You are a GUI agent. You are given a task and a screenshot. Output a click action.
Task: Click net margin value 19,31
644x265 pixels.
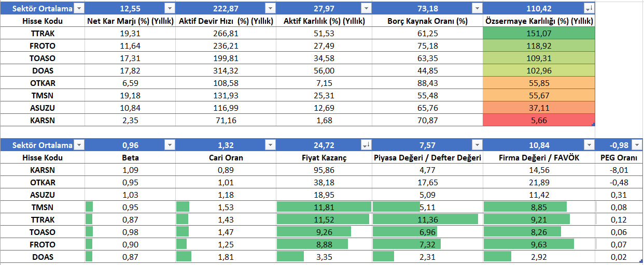[x=130, y=33]
